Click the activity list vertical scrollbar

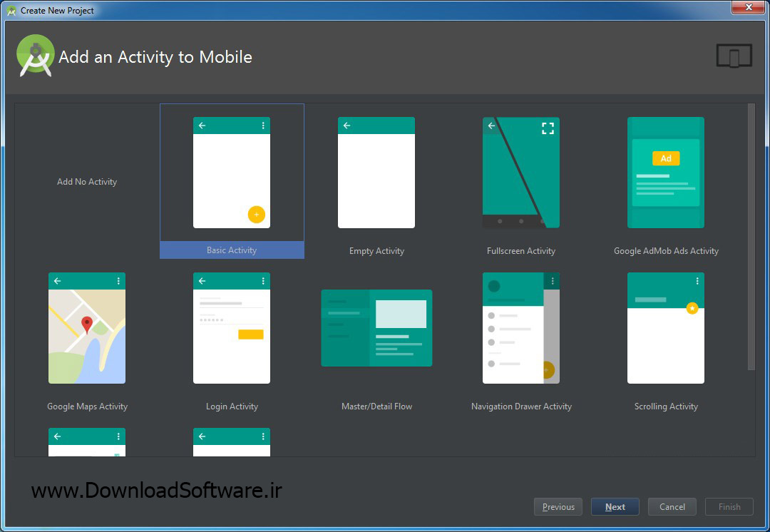[x=751, y=237]
